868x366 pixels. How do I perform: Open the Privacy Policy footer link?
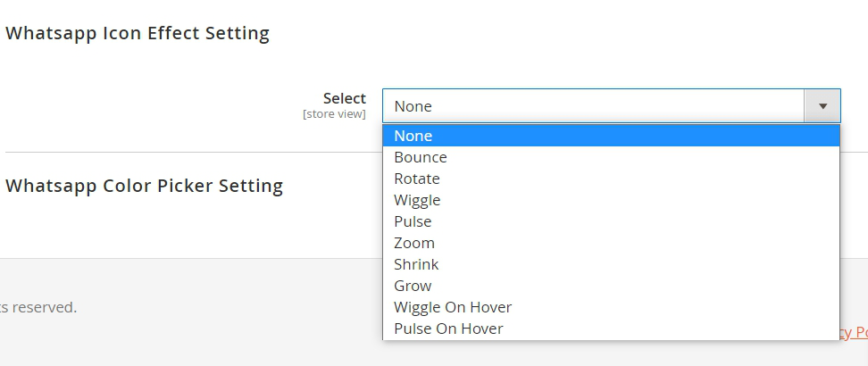(854, 332)
